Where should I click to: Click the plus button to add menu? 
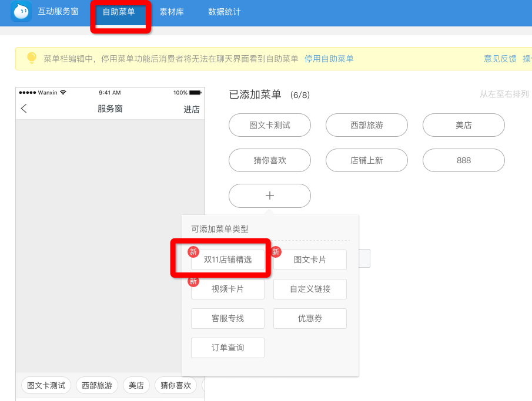pyautogui.click(x=270, y=196)
